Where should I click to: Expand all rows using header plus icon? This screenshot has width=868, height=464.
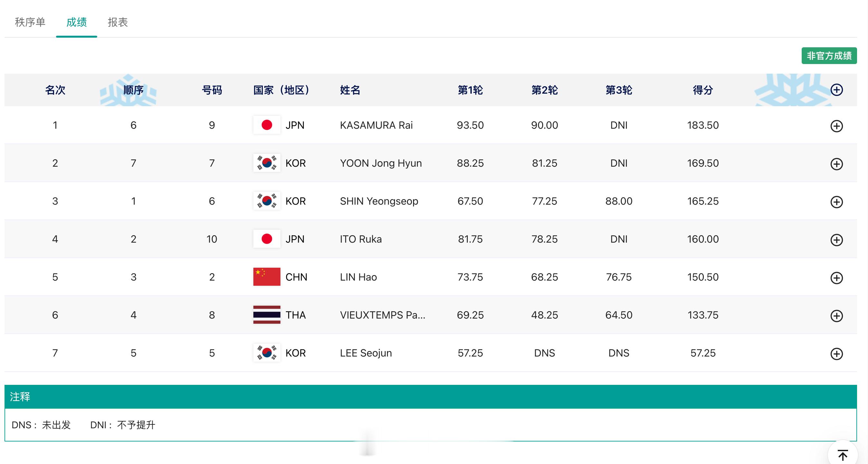836,90
